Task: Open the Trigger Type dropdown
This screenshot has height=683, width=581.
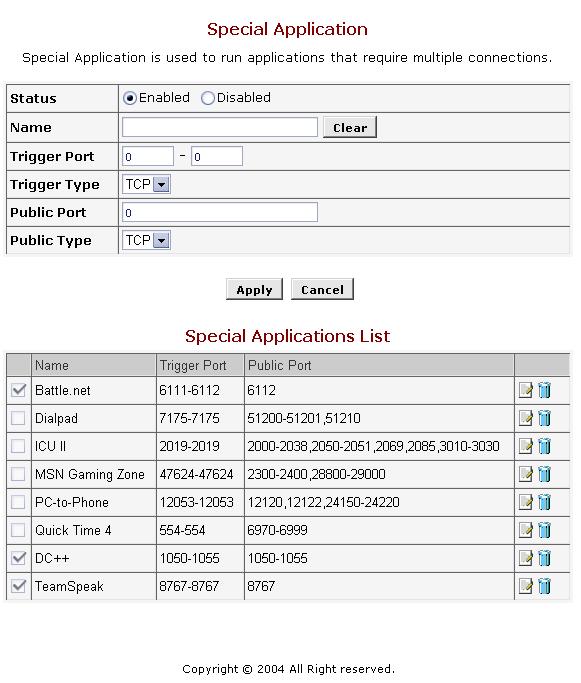Action: (x=146, y=184)
